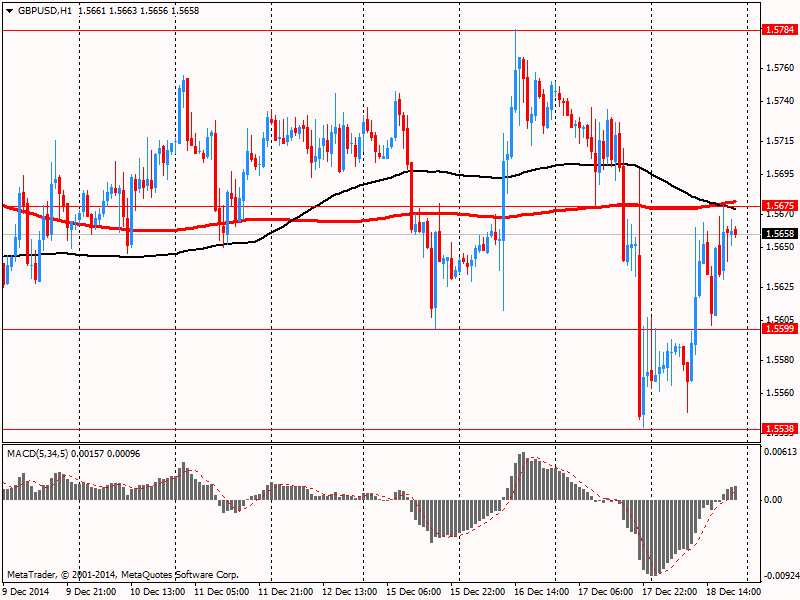Select the GBPUSD,H1 chart title text
The height and width of the screenshot is (600, 800).
pyautogui.click(x=45, y=11)
